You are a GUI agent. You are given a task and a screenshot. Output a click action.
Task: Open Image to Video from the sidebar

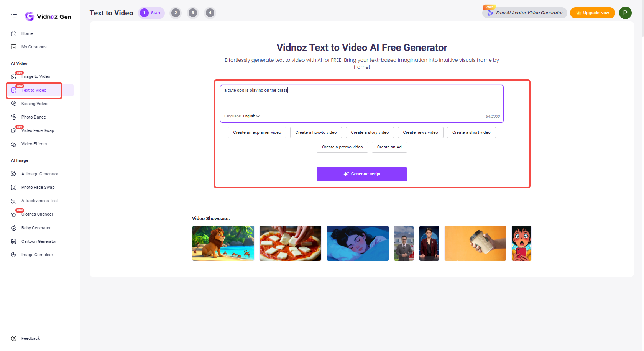click(x=36, y=76)
